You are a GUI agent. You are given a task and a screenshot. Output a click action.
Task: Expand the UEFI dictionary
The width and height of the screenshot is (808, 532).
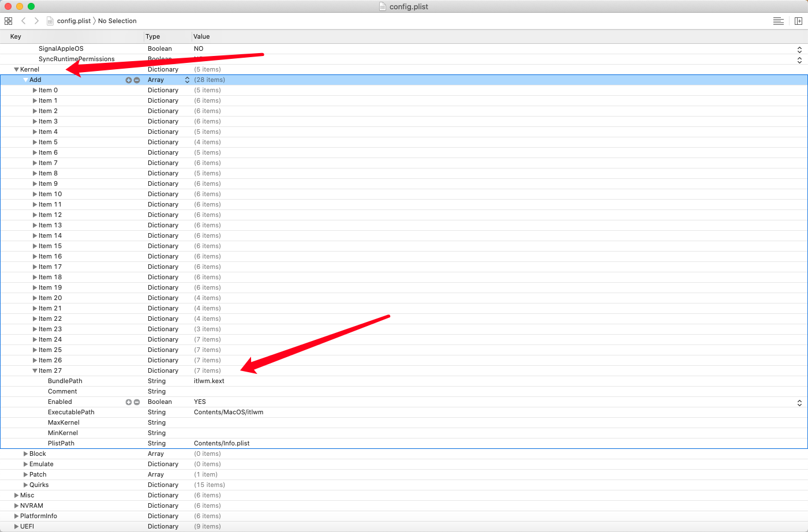click(16, 526)
